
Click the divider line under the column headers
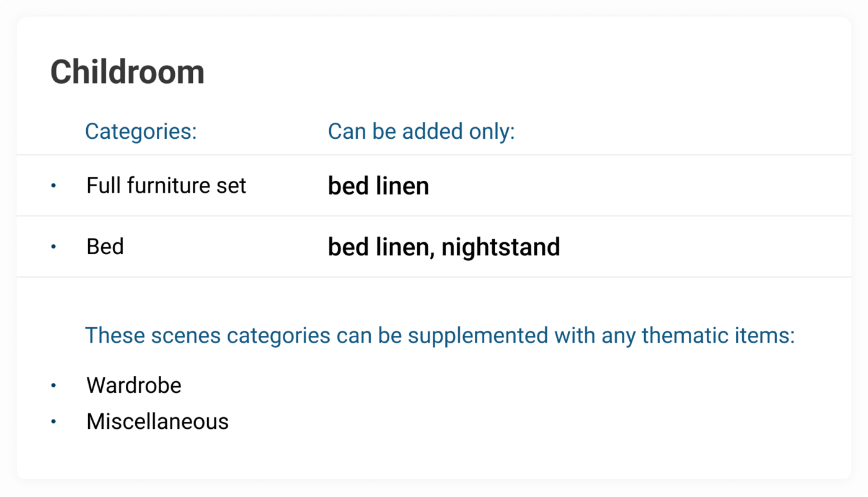[434, 155]
